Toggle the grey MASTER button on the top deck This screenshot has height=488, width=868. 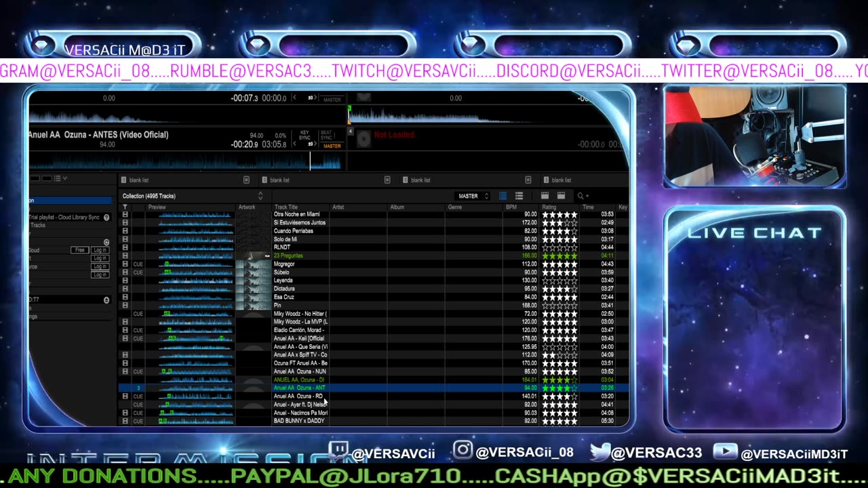pyautogui.click(x=332, y=100)
